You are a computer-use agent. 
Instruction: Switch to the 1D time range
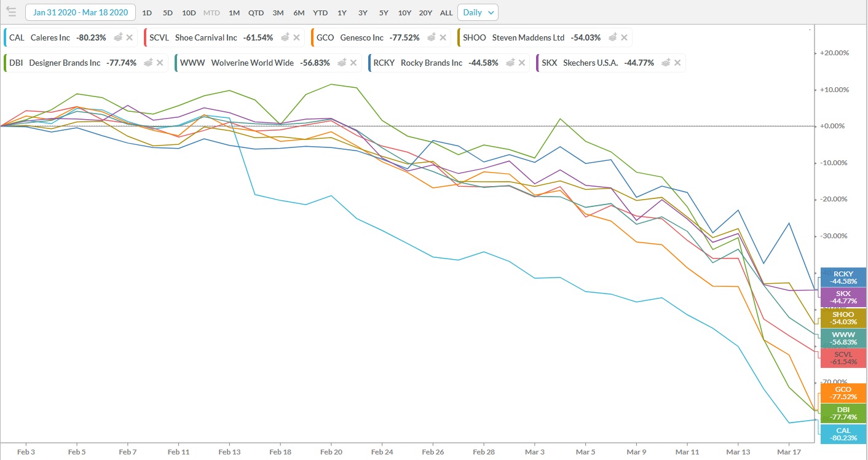[x=147, y=13]
